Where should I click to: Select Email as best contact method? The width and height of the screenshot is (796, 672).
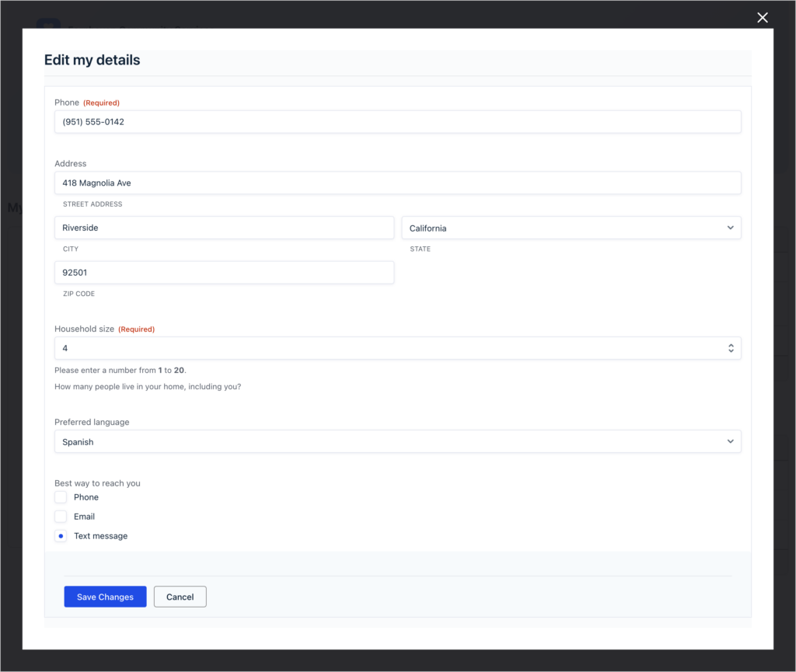[x=61, y=517]
